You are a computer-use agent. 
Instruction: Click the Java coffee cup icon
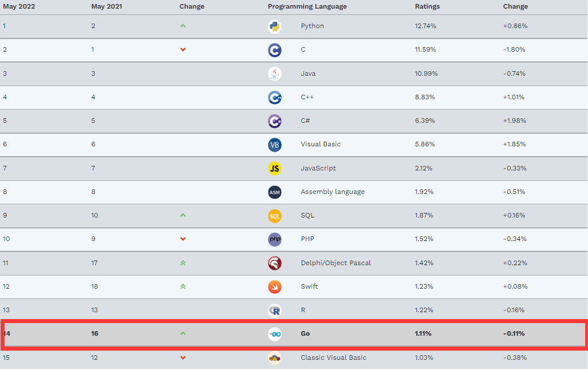pyautogui.click(x=274, y=73)
